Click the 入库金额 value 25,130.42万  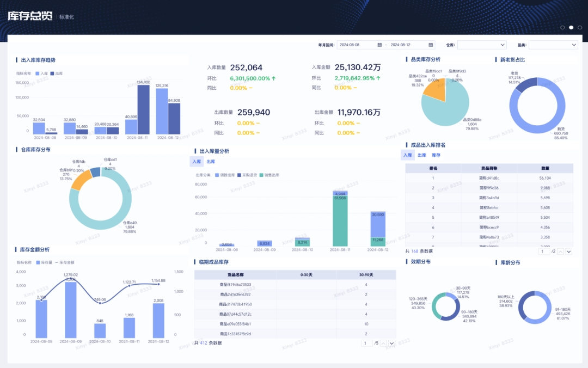click(358, 67)
